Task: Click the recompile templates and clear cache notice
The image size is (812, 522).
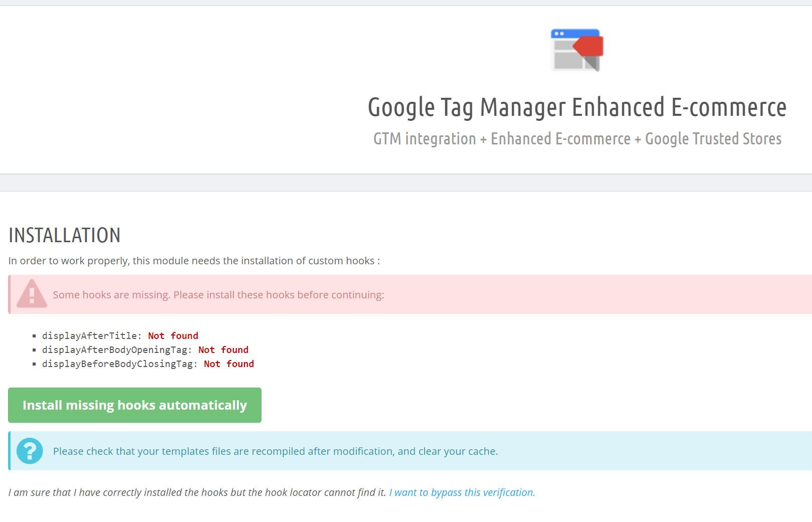Action: [x=275, y=451]
